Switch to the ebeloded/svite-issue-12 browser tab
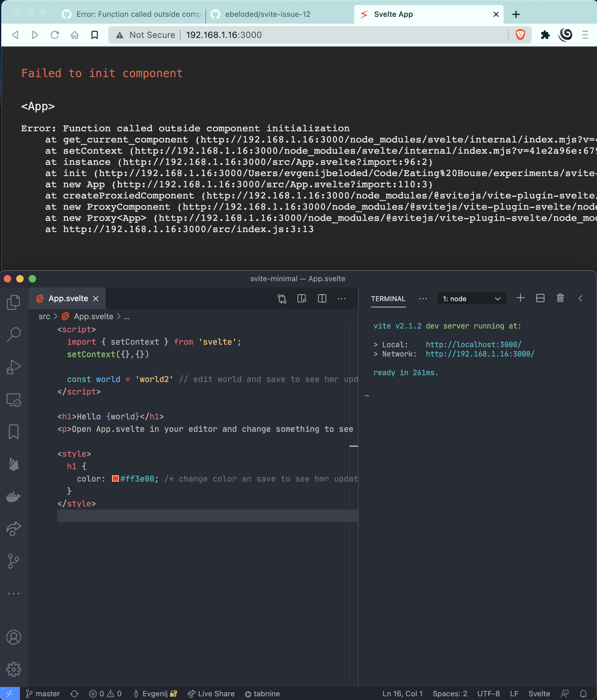Viewport: 597px width, 700px height. pos(267,14)
